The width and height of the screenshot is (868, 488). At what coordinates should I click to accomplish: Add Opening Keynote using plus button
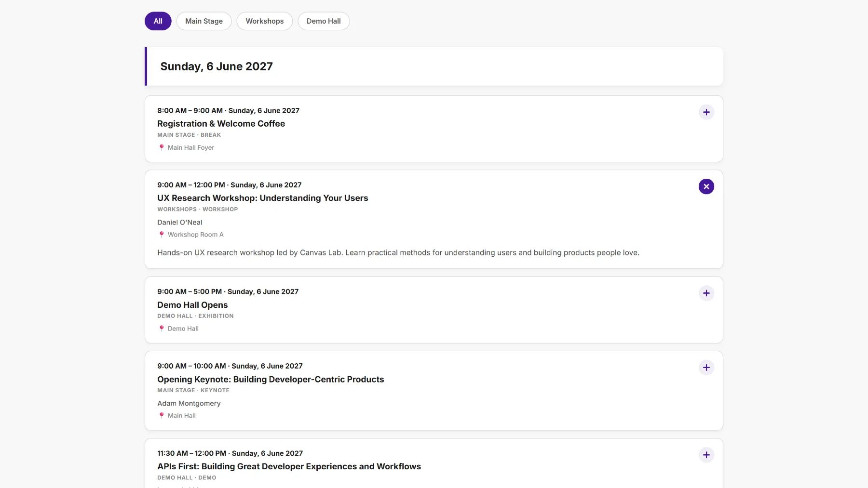pyautogui.click(x=706, y=368)
